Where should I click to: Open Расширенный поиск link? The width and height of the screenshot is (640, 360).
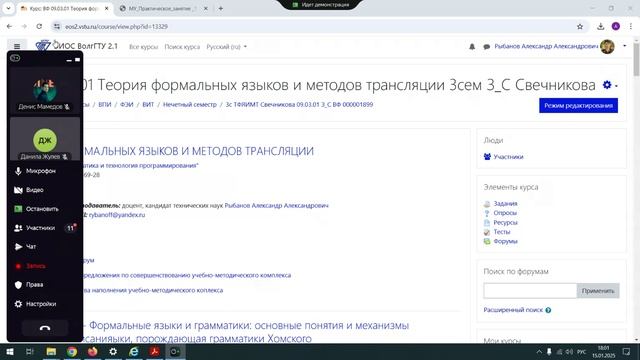(x=513, y=310)
